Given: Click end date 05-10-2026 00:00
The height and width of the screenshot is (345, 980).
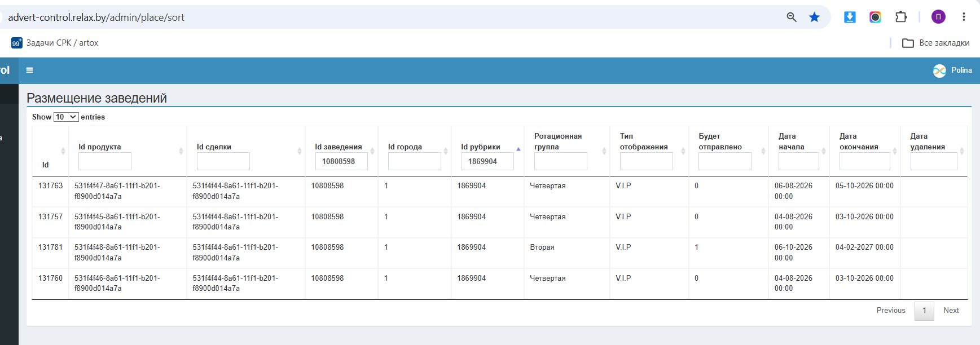Looking at the screenshot, I should tap(864, 185).
